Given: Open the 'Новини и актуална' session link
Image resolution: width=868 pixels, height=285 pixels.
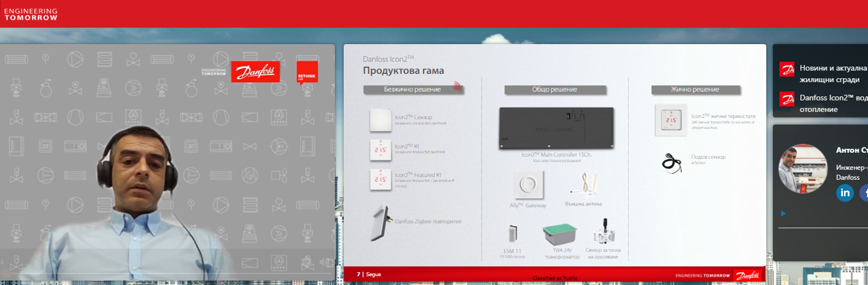Looking at the screenshot, I should pyautogui.click(x=833, y=74).
